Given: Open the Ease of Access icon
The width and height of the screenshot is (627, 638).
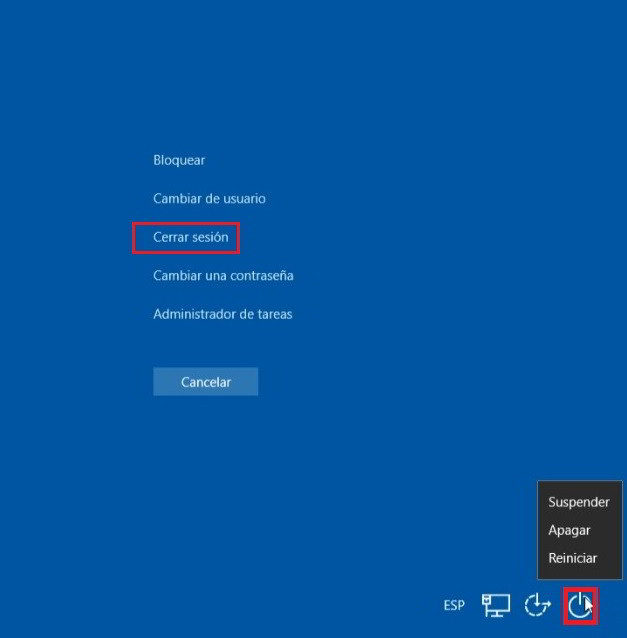Looking at the screenshot, I should coord(538,605).
